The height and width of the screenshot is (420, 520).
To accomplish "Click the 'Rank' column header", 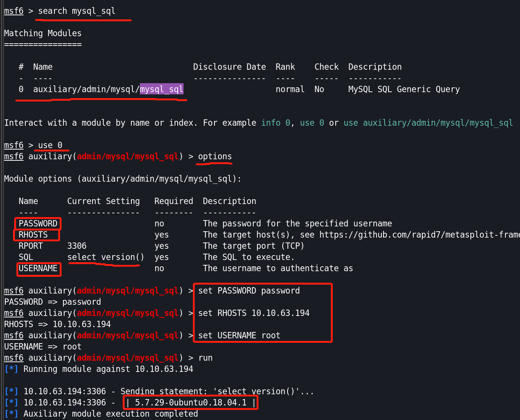I will (285, 67).
